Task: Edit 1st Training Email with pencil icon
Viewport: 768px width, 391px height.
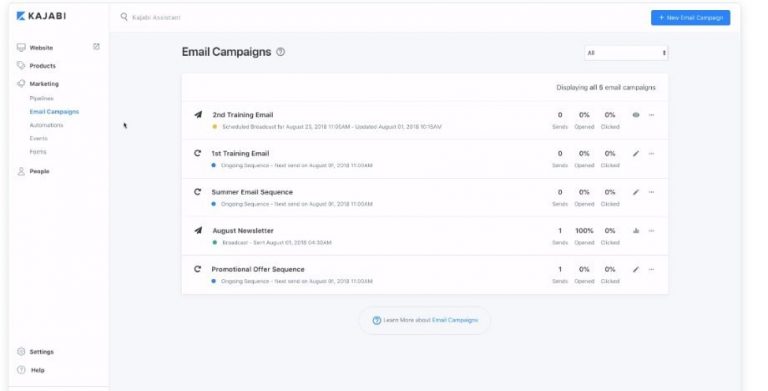Action: click(636, 153)
